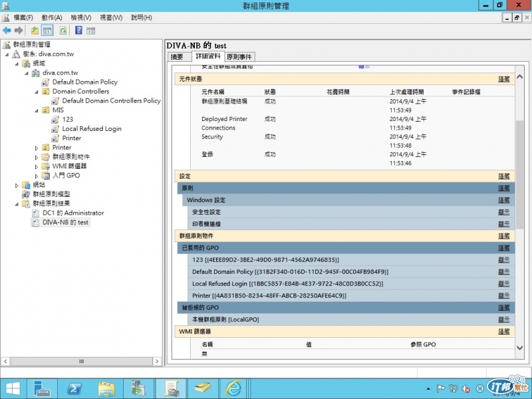Show hidden tray icons arrow
This screenshot has height=399, width=532.
pyautogui.click(x=428, y=389)
